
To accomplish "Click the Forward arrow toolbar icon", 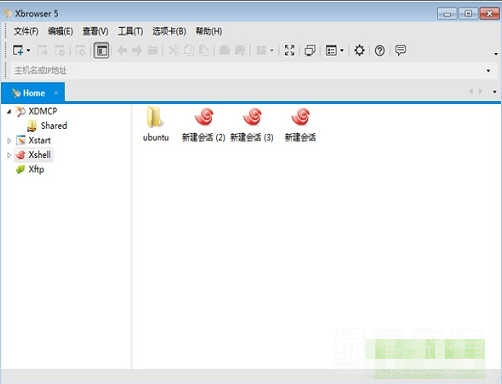I will [x=137, y=51].
